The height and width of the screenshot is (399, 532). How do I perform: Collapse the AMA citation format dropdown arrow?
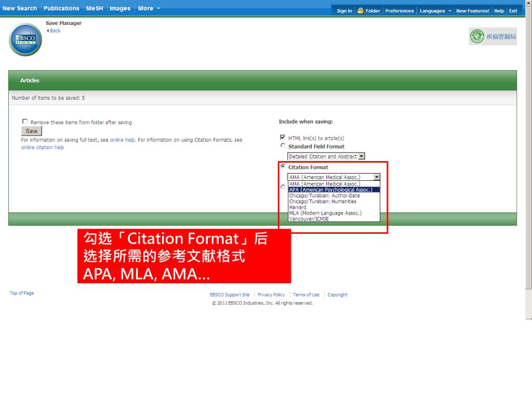pos(377,177)
